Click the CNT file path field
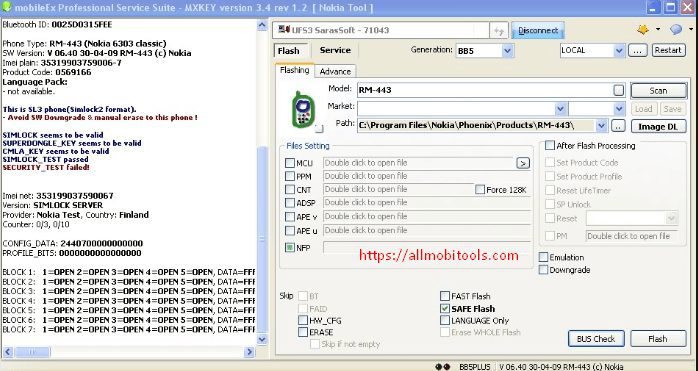Viewport: 698px width, 371px height. [398, 189]
